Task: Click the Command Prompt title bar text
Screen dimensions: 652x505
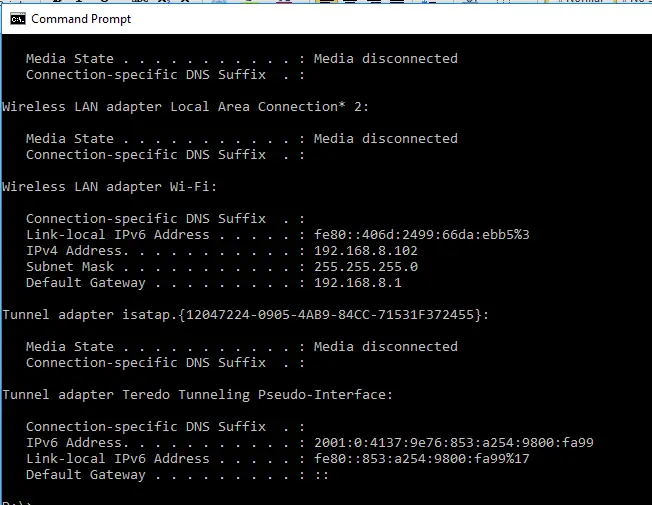Action: pos(81,19)
